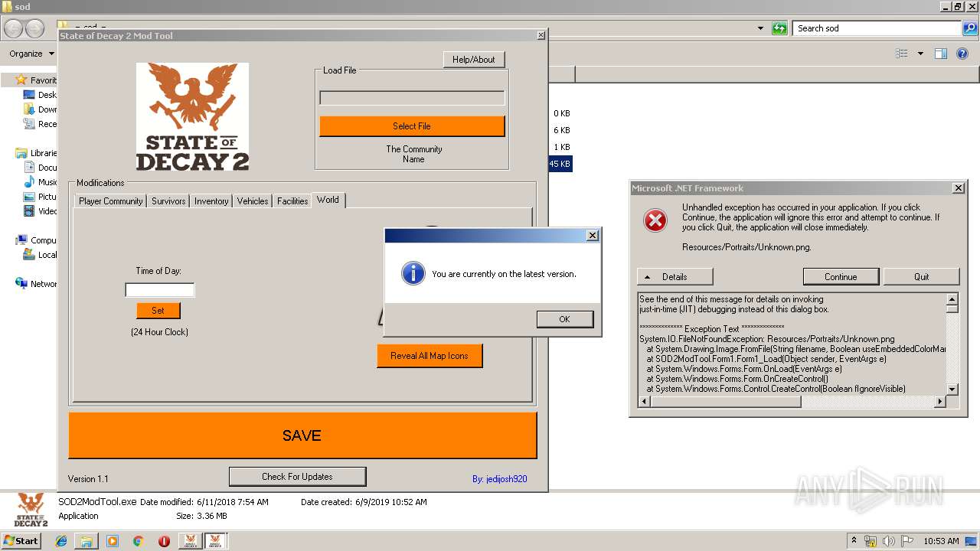The image size is (980, 551).
Task: Click the Explorer forward navigation button
Action: pos(34,28)
